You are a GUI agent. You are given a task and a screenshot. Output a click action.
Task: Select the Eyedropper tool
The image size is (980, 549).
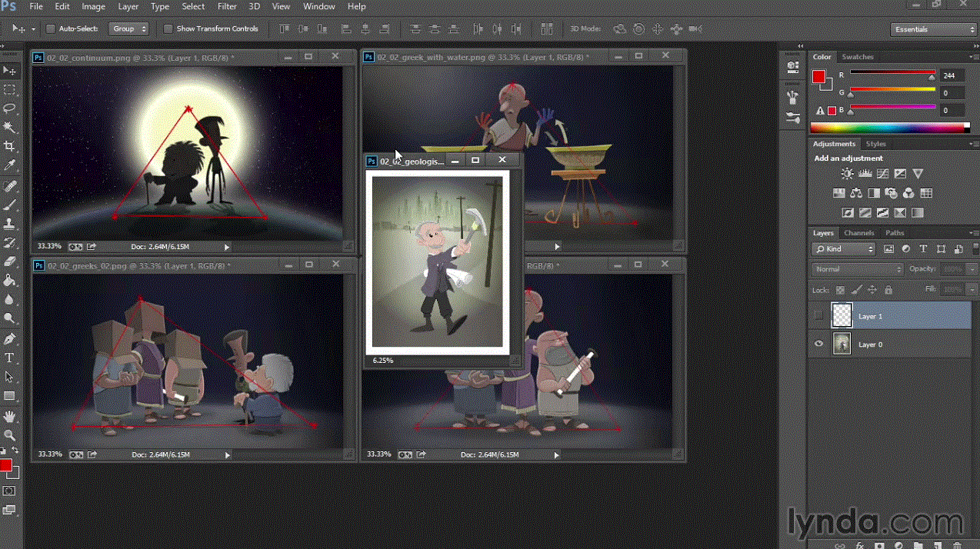click(10, 165)
